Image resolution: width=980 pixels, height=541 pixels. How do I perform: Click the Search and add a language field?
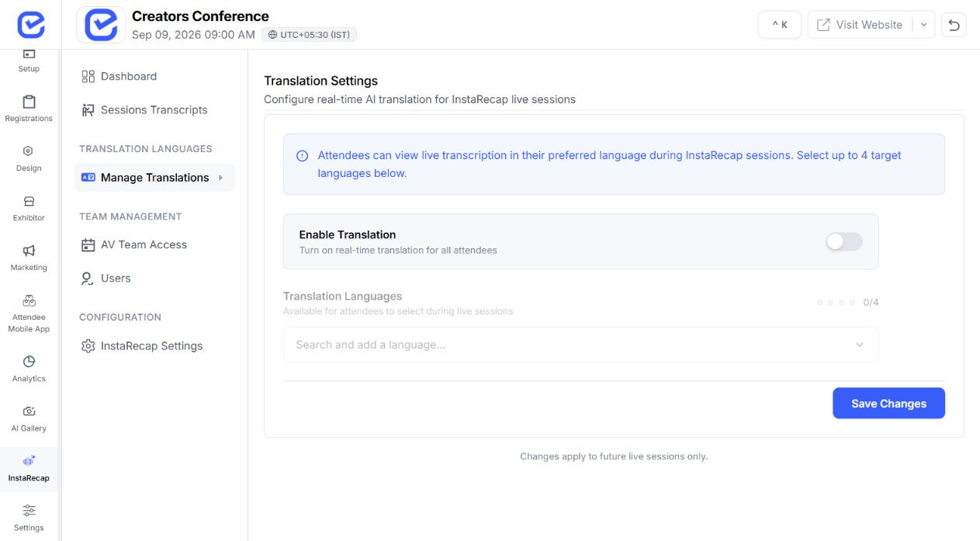point(580,345)
